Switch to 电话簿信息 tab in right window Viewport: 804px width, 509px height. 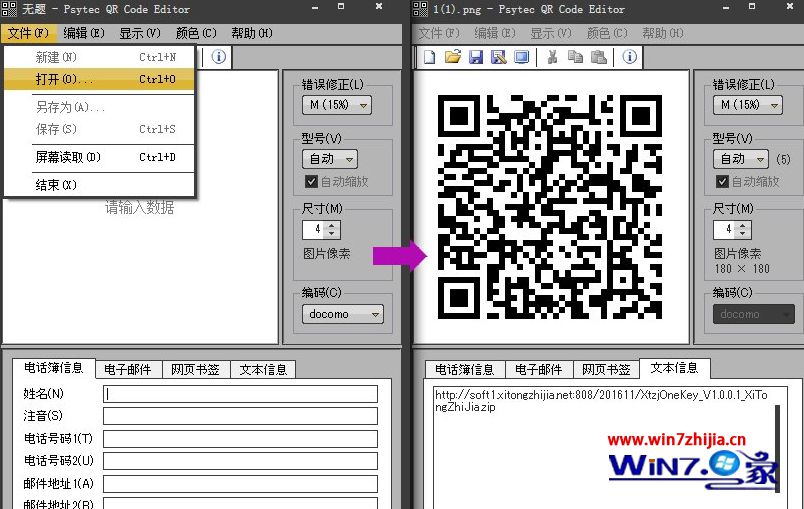coord(465,370)
